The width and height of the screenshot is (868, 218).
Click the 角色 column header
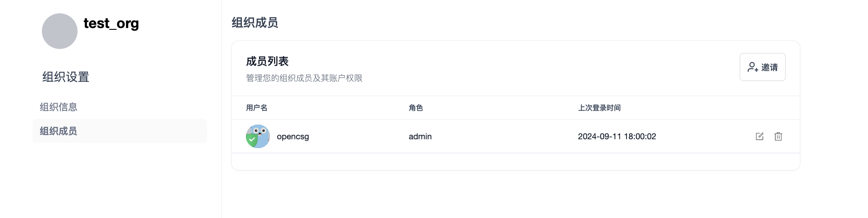coord(416,108)
